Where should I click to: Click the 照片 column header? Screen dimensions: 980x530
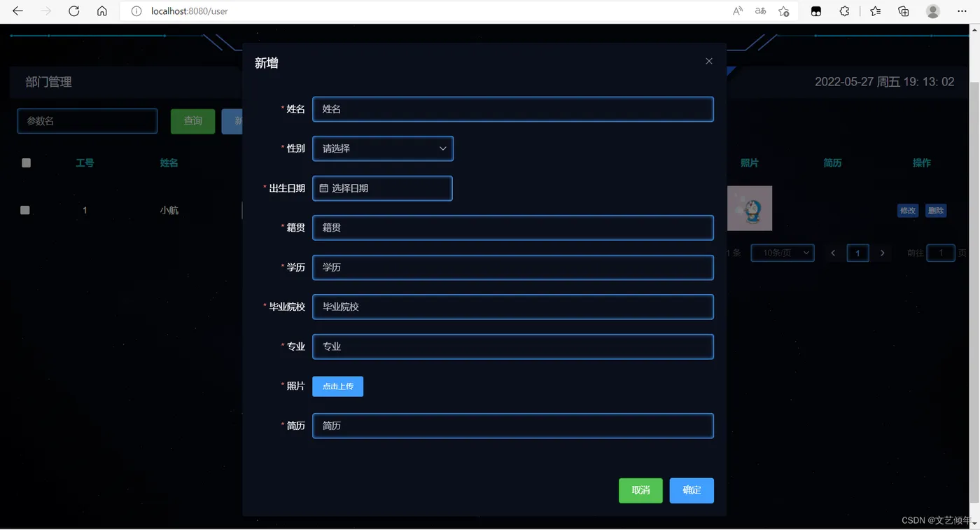point(750,163)
